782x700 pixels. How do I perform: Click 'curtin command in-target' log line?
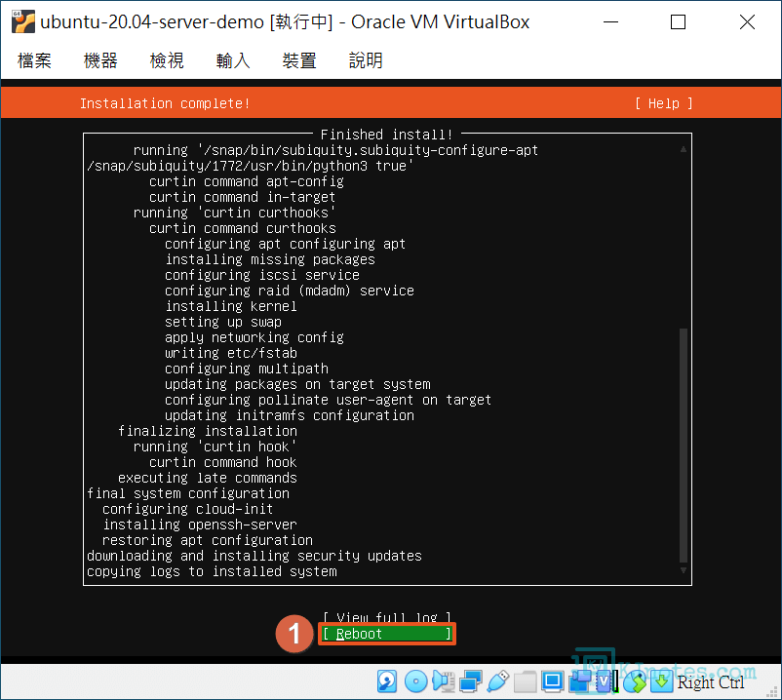pos(243,197)
